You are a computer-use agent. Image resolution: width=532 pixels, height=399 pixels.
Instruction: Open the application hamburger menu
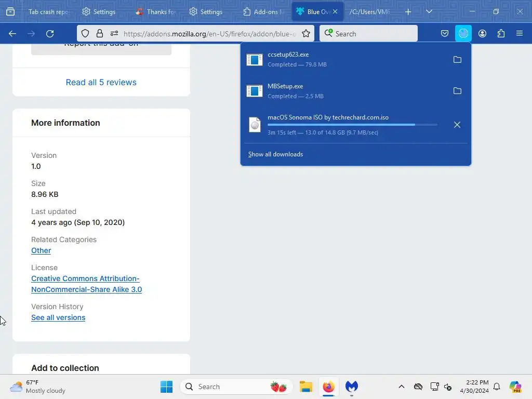pyautogui.click(x=520, y=33)
